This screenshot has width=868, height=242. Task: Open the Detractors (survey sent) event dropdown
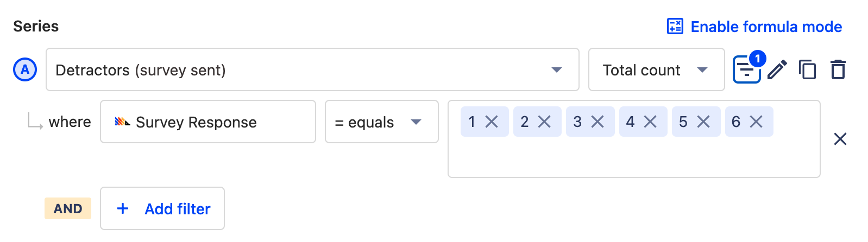[x=312, y=70]
